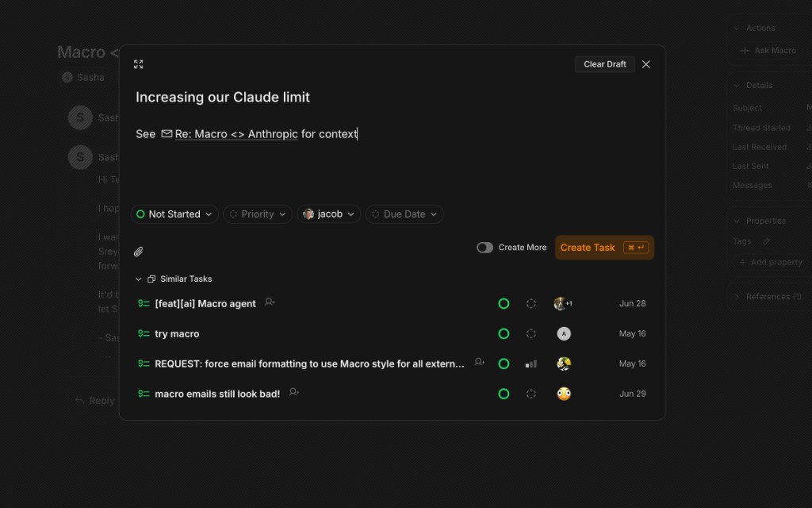Click status circle on 'try macro' row

[x=504, y=334]
